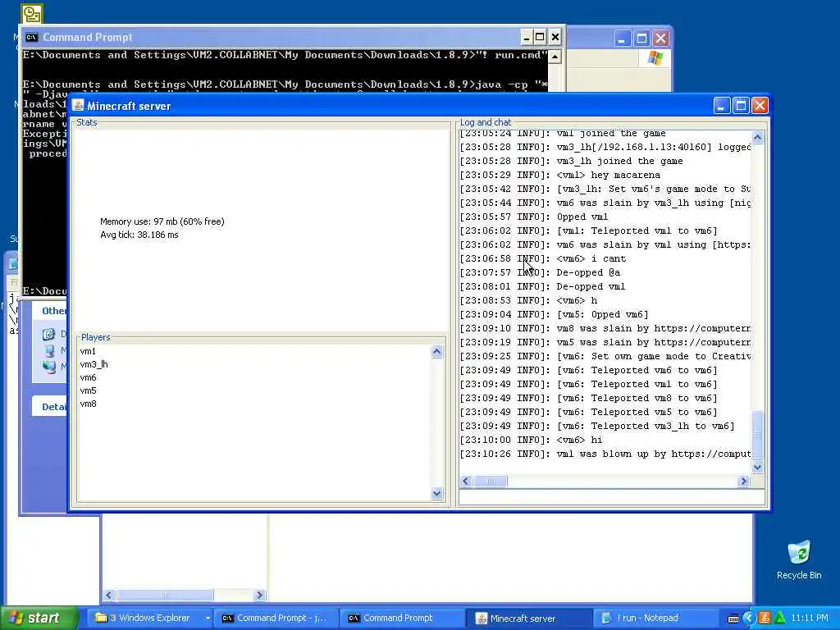Screen dimensions: 840x630
Task: Expand the Windows Explorer taskbar group arrow
Action: pos(208,618)
